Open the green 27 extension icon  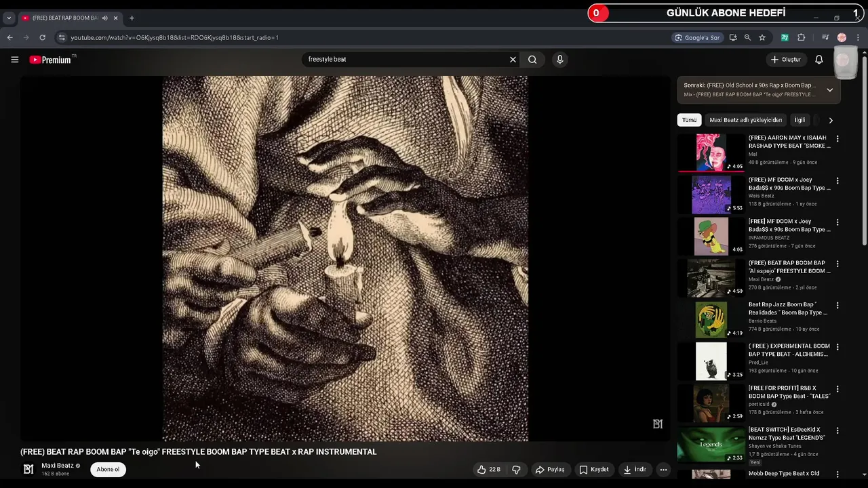785,37
